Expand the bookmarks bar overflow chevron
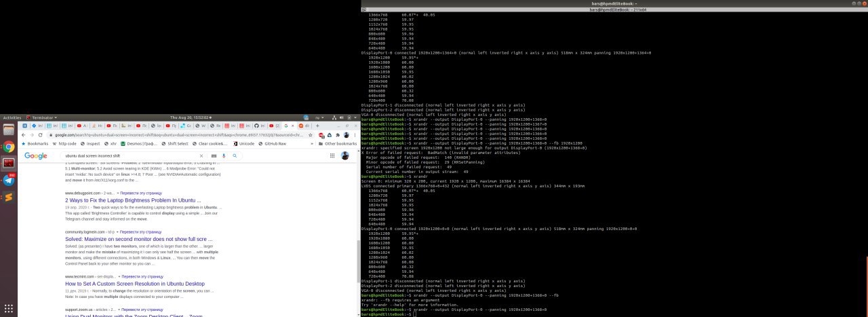868x317 pixels. (312, 144)
